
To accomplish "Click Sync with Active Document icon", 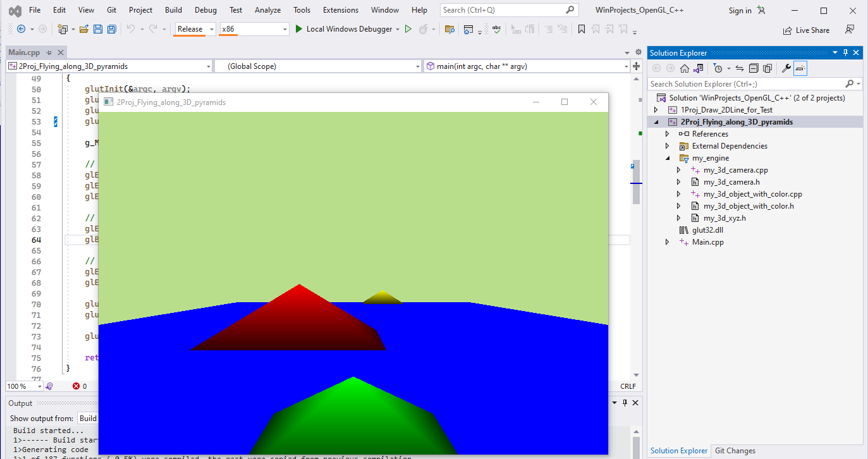I will pos(740,68).
